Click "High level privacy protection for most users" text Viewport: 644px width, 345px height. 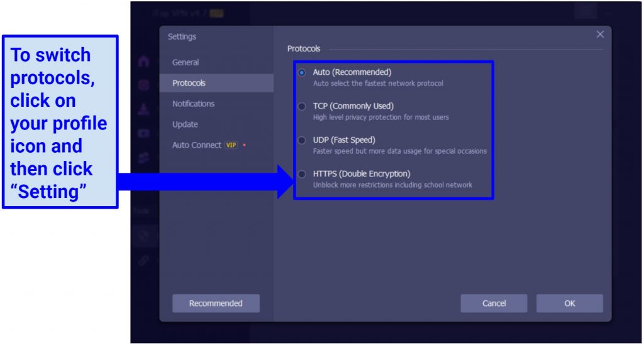[x=380, y=118]
